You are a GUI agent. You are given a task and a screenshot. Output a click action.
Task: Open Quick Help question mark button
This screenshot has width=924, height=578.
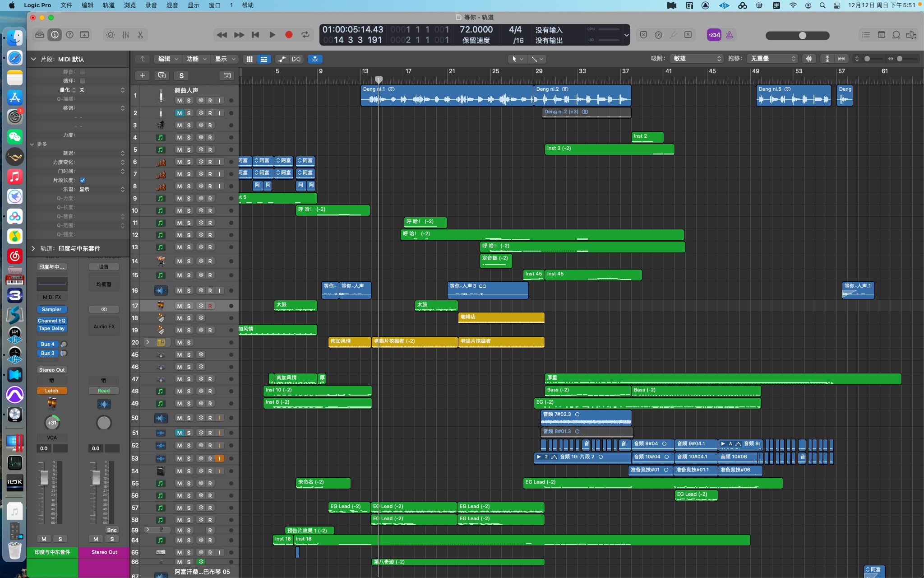[x=69, y=35]
